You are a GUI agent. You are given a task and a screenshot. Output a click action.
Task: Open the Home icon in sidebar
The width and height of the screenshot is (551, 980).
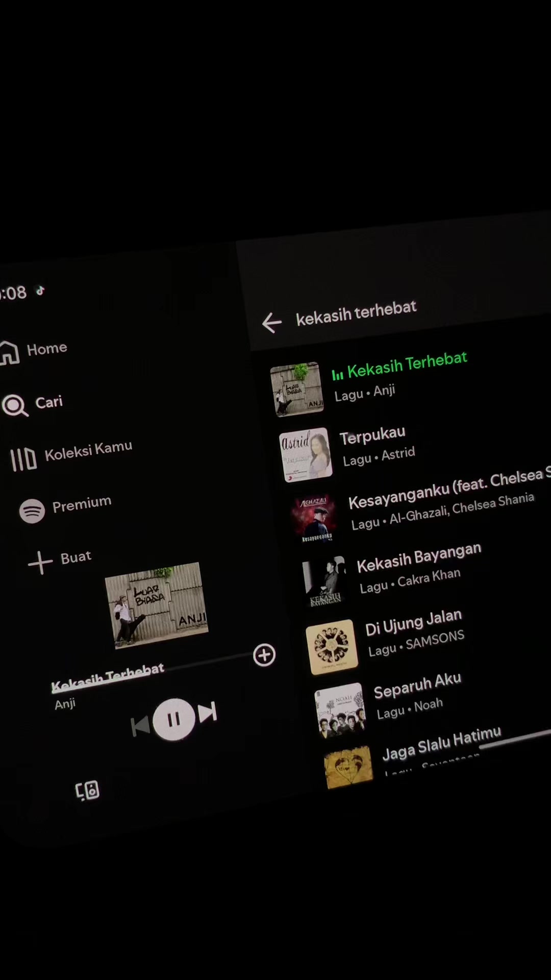pos(9,353)
